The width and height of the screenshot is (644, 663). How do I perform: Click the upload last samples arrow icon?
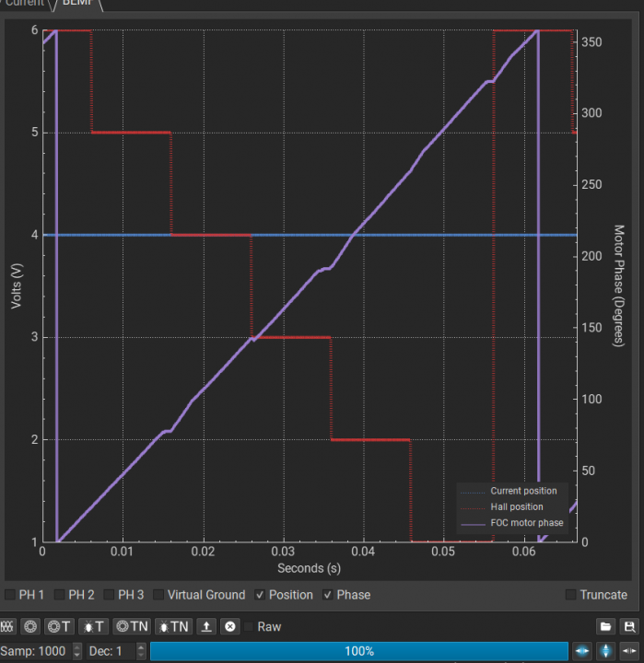(x=207, y=626)
